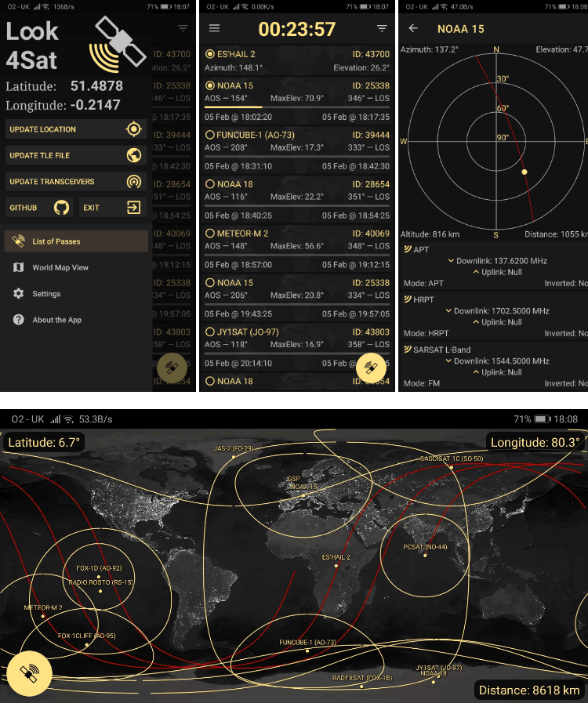Tap NOAA 15 pass progress bar
Image resolution: width=588 pixels, height=703 pixels.
297,107
